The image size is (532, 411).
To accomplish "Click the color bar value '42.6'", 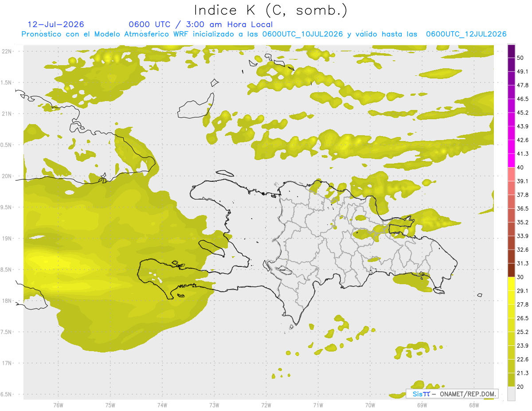I will [x=523, y=140].
